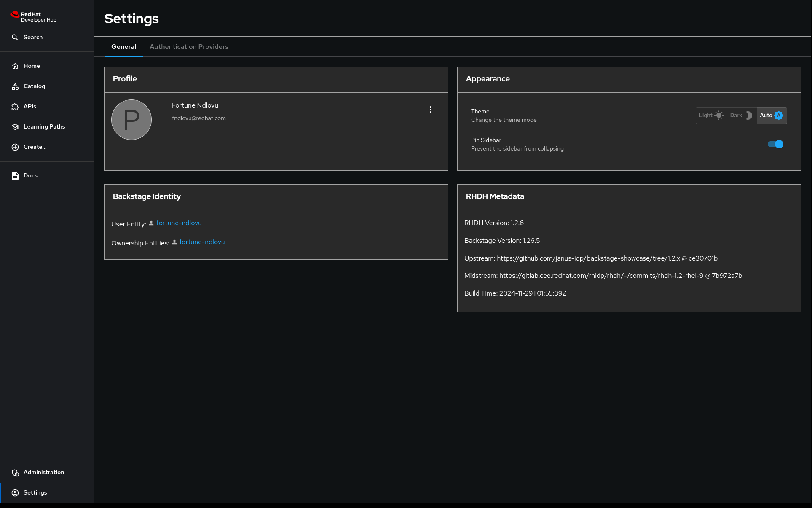This screenshot has height=508, width=812.
Task: Click the Home house icon
Action: click(x=15, y=66)
